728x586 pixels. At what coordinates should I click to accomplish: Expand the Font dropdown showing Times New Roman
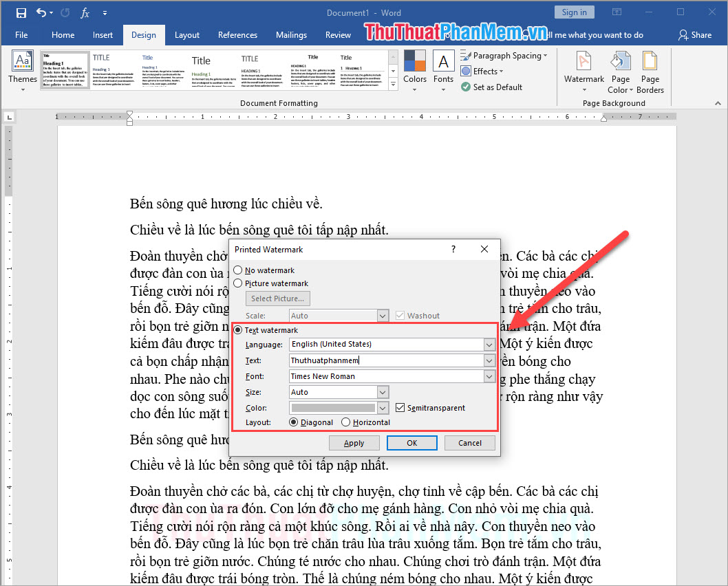click(489, 376)
